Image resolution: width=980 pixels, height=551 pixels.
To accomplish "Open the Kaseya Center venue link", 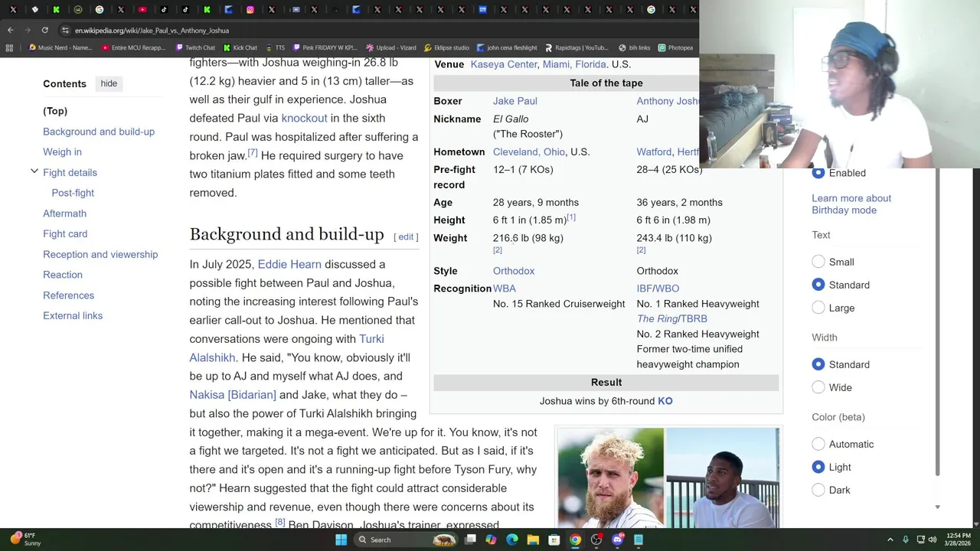I will click(504, 64).
